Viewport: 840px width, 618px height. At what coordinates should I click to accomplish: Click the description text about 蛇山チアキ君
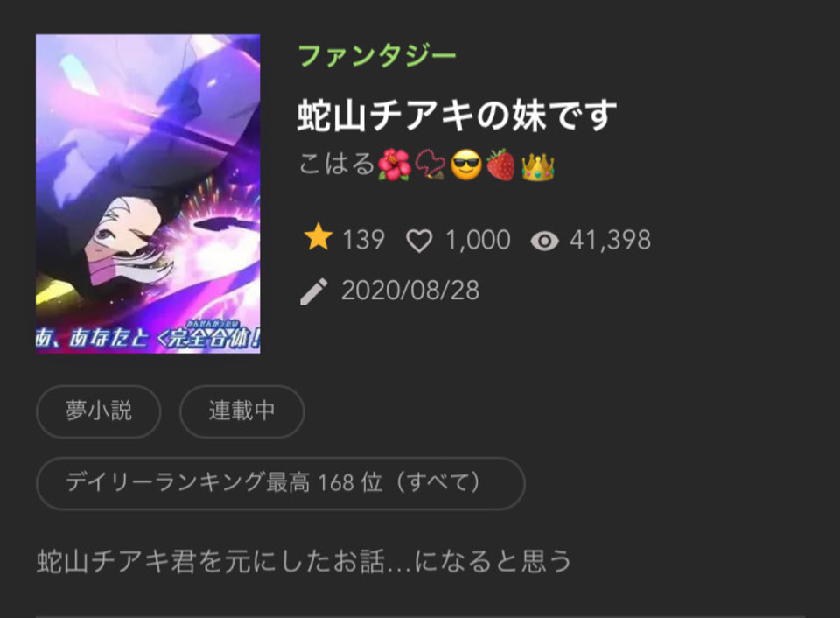(304, 561)
